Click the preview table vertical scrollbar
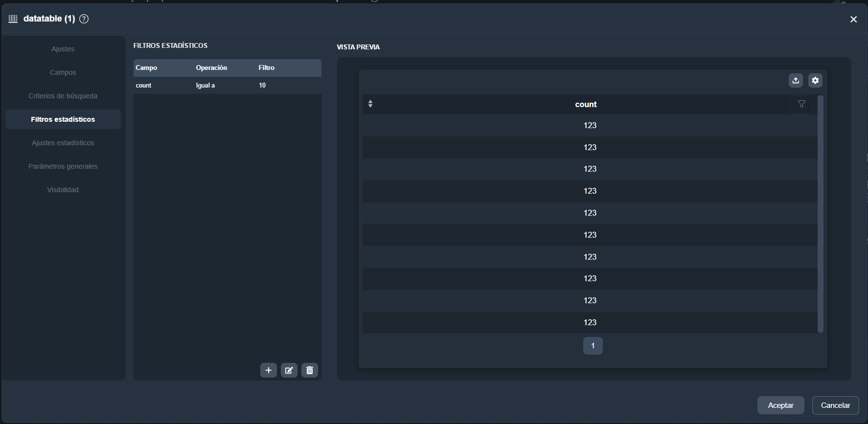The width and height of the screenshot is (868, 424). (x=821, y=214)
